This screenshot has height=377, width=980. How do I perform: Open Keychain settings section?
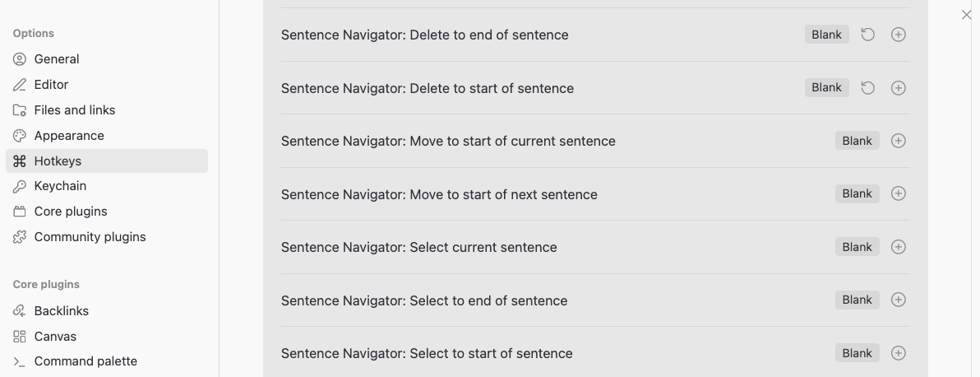tap(60, 186)
